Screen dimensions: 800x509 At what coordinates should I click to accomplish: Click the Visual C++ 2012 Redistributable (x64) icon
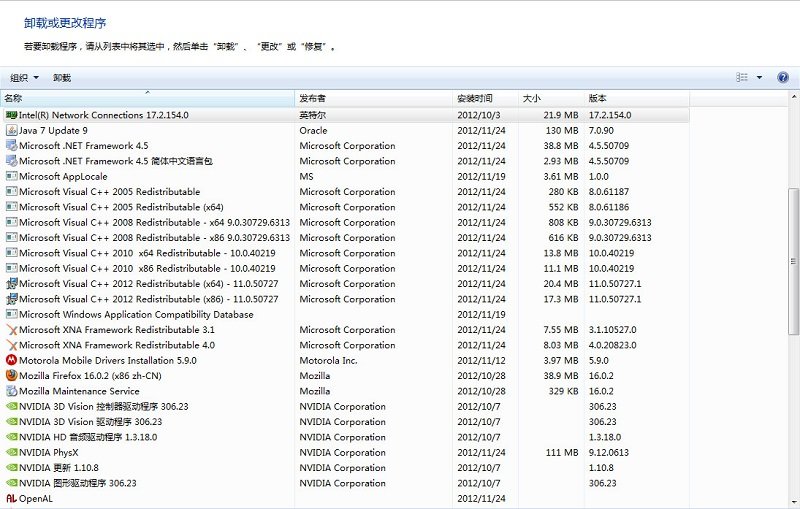pos(11,284)
